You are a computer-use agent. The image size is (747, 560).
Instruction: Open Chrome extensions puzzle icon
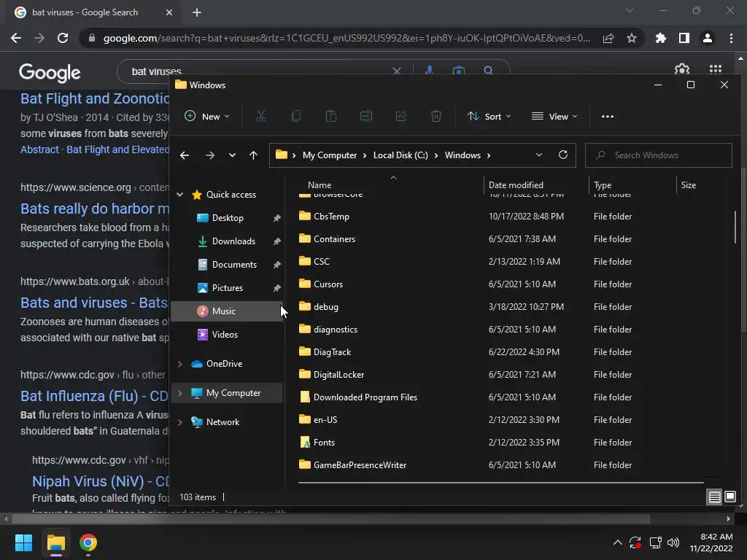661,38
